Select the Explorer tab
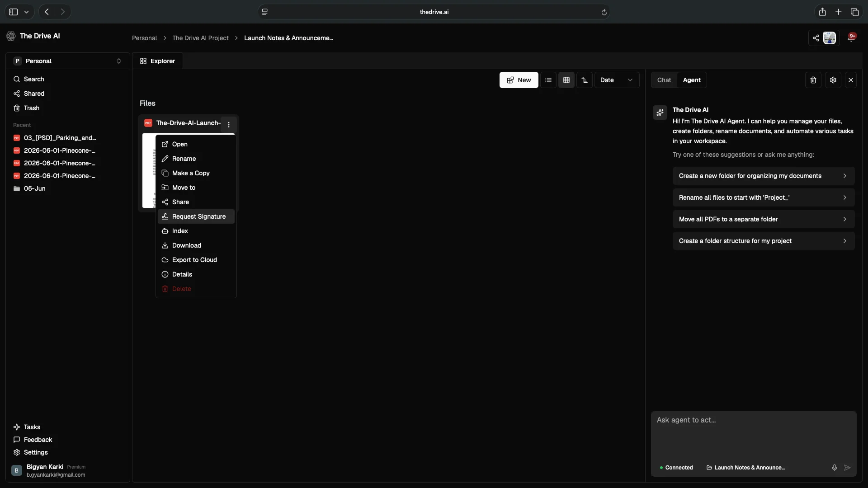 pyautogui.click(x=157, y=61)
